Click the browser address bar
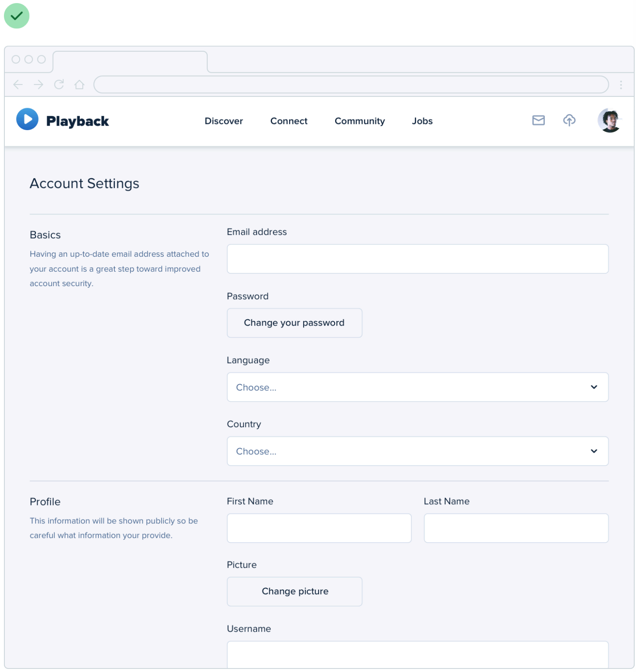Image resolution: width=636 pixels, height=672 pixels. 351,85
